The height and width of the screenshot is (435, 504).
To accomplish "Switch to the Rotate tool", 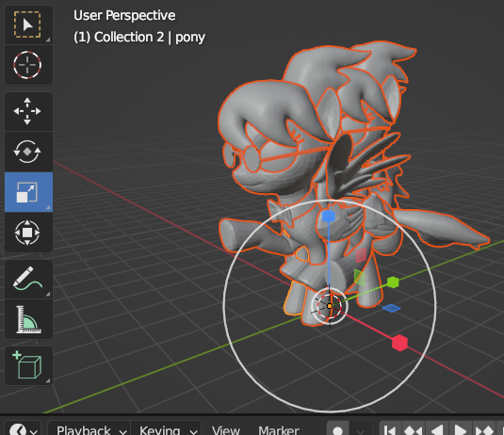I will pyautogui.click(x=28, y=152).
